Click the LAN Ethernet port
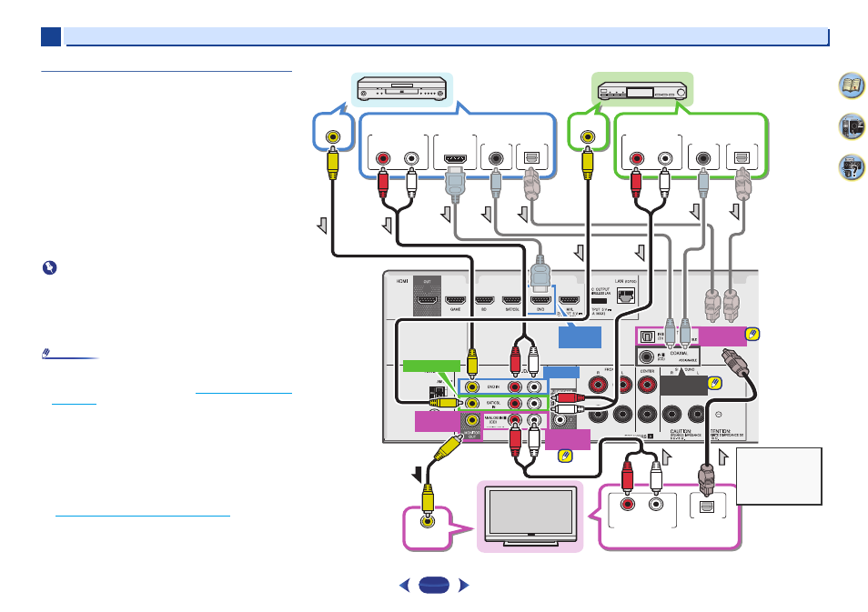 (626, 295)
